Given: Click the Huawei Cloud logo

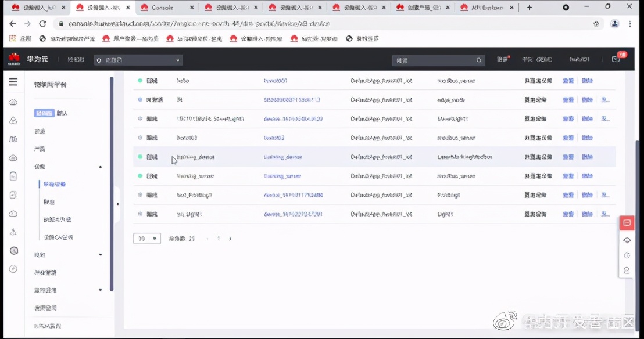Looking at the screenshot, I should (14, 59).
